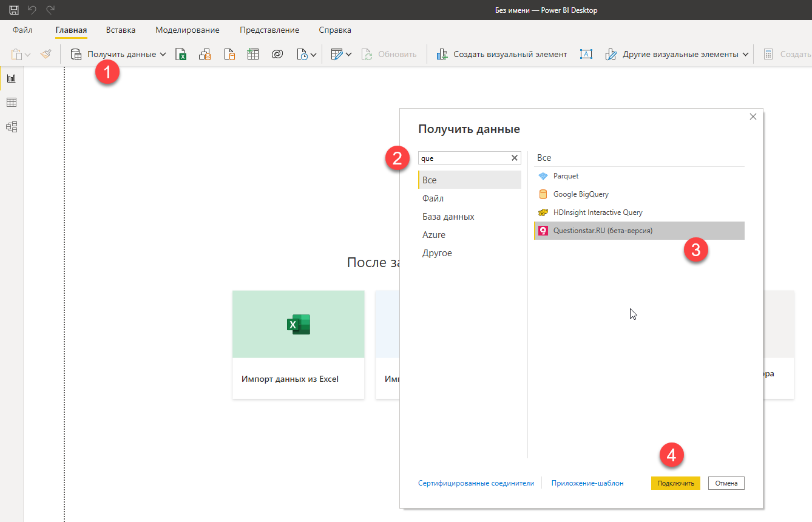812x522 pixels.
Task: Open the Моделирование ribbon tab
Action: tap(188, 30)
